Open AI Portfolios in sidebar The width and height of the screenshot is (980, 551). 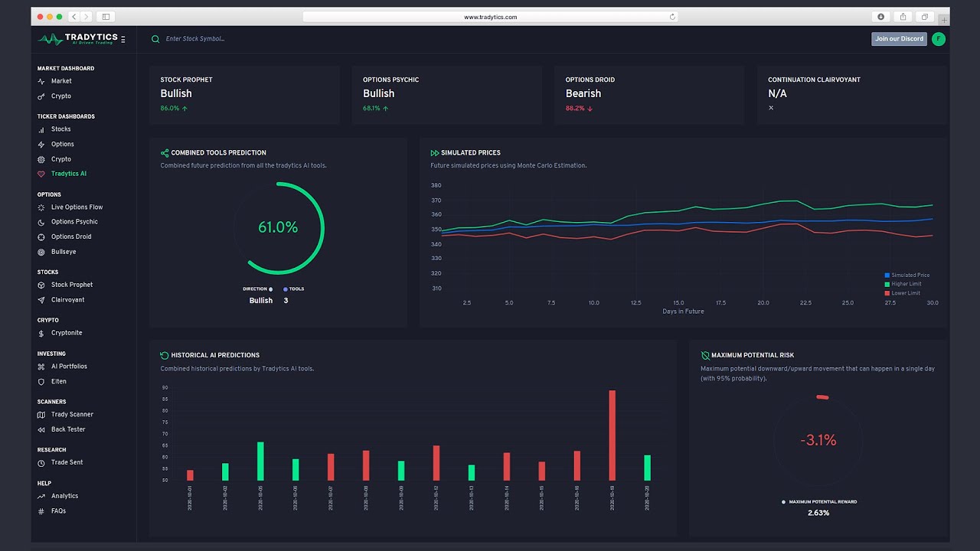pyautogui.click(x=69, y=367)
